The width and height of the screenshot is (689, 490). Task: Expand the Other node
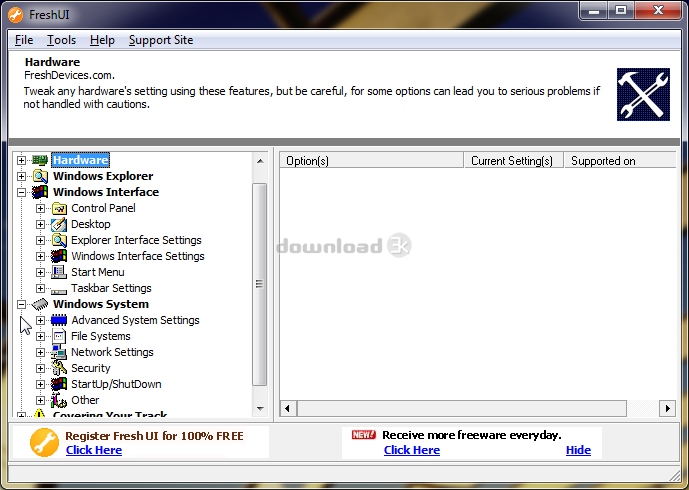coord(40,400)
